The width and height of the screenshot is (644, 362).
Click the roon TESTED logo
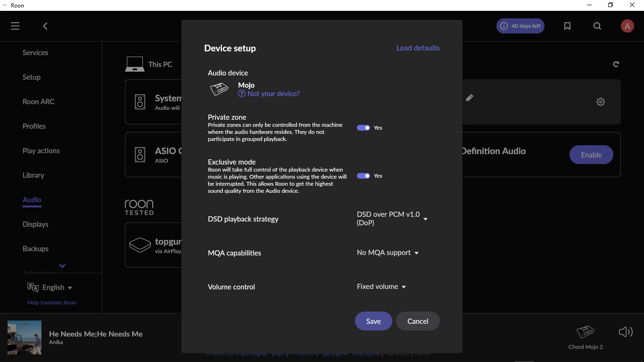[x=139, y=207]
